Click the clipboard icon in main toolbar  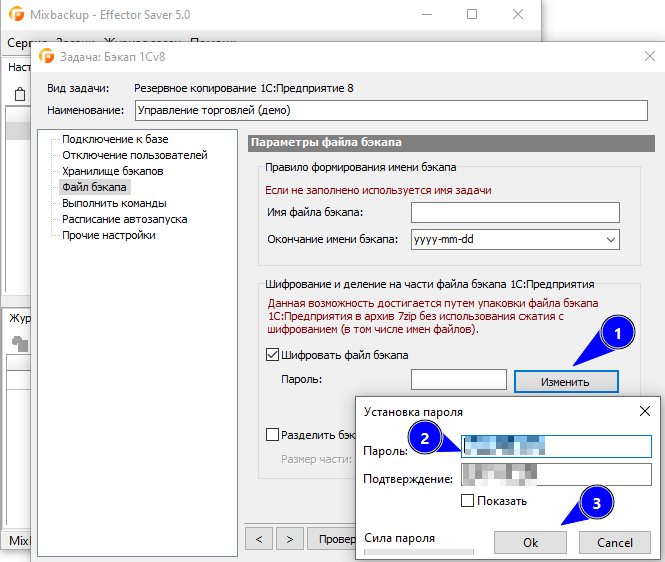20,94
